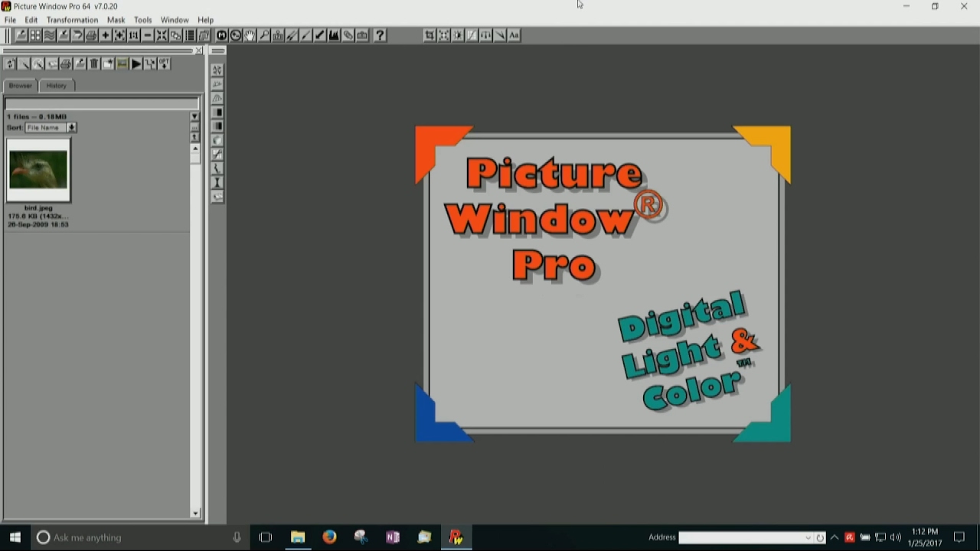The image size is (980, 551).
Task: Click the top icon in vertical tool strip
Action: tap(217, 70)
